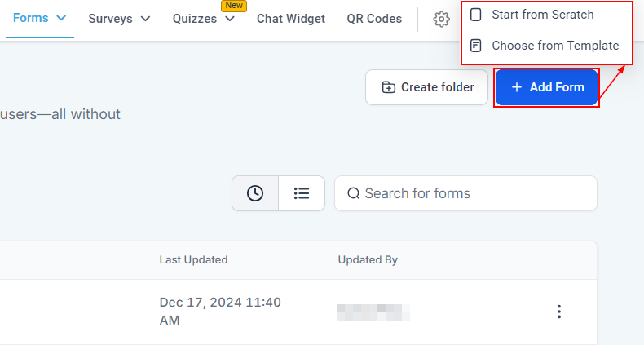
Task: Open the three-dot row options menu
Action: point(559,312)
